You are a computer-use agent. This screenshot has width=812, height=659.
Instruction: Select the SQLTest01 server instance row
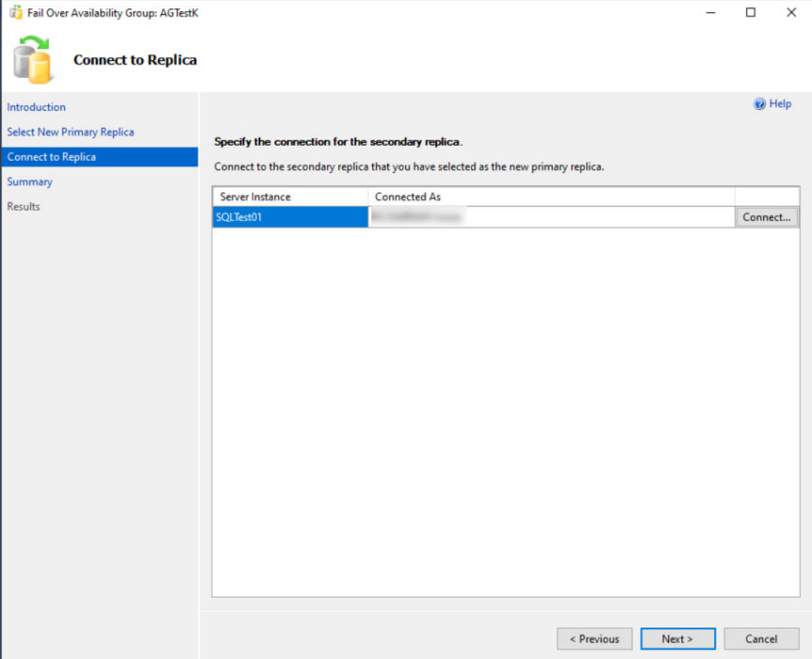(x=289, y=217)
